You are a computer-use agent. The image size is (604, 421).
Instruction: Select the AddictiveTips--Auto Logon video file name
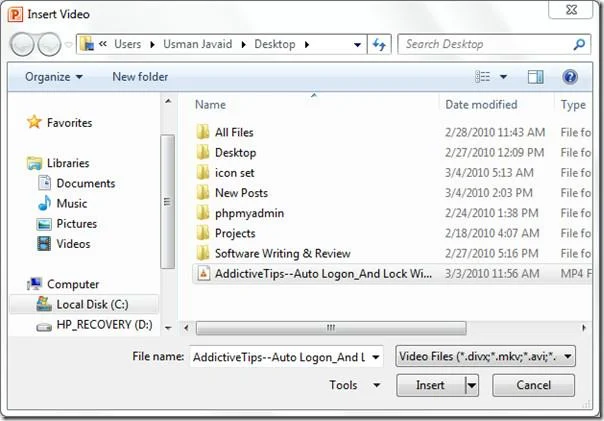click(x=323, y=273)
